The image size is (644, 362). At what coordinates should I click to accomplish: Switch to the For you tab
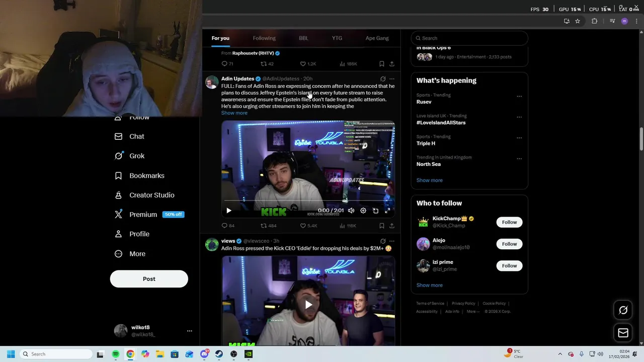(220, 38)
